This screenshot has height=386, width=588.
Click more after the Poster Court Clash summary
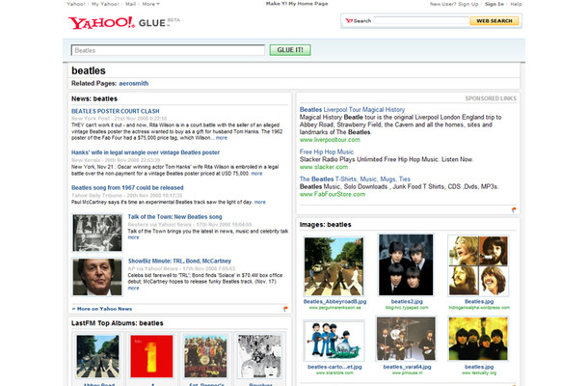(x=222, y=138)
